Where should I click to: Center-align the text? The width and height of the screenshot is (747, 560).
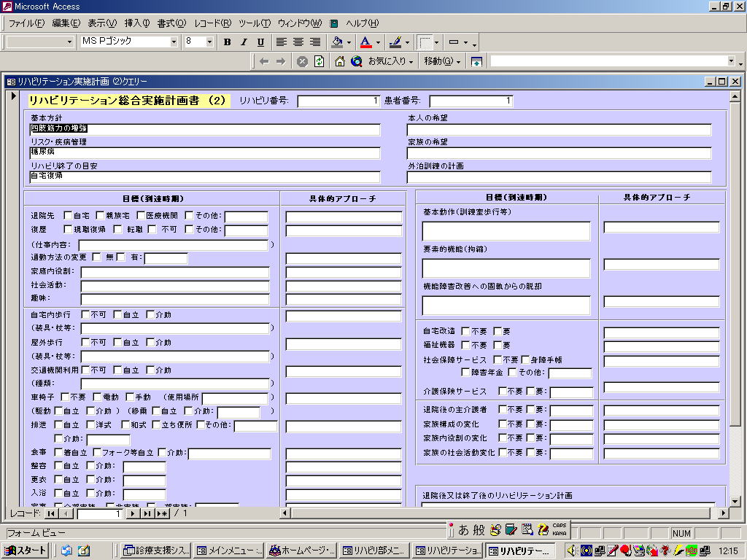click(x=298, y=42)
